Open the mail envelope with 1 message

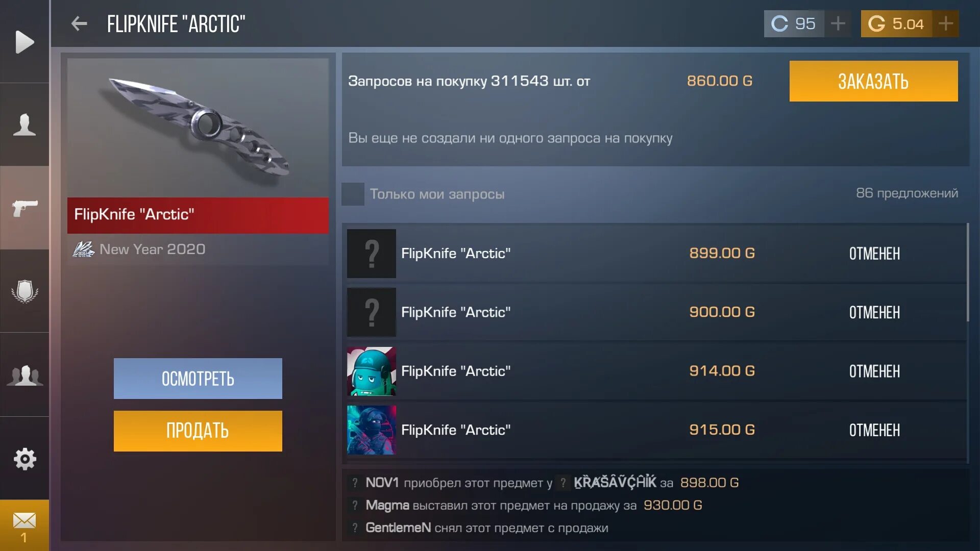pos(24,525)
